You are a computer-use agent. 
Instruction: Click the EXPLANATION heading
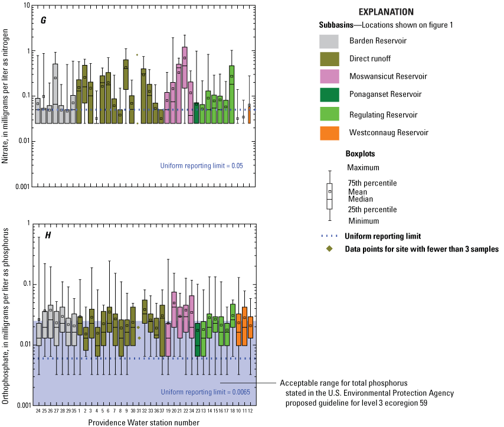385,12
